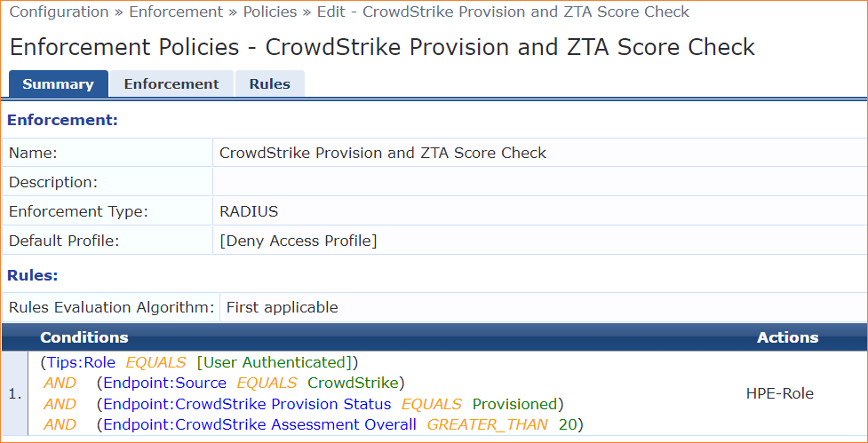Image resolution: width=868 pixels, height=443 pixels.
Task: Click the GREATER_THAN operator
Action: pyautogui.click(x=487, y=424)
